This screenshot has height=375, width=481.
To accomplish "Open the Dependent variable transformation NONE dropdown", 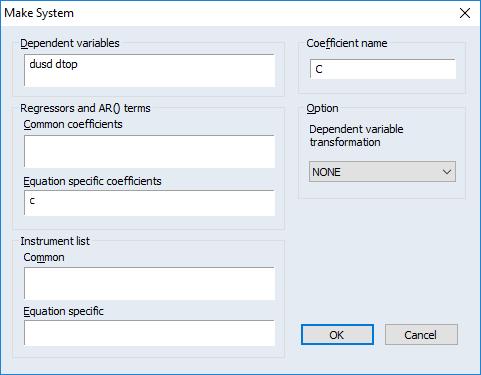I will pyautogui.click(x=382, y=172).
